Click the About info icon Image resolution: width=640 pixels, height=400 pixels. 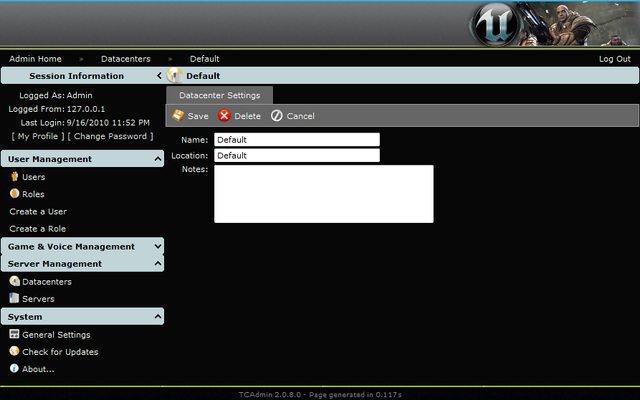[x=14, y=369]
